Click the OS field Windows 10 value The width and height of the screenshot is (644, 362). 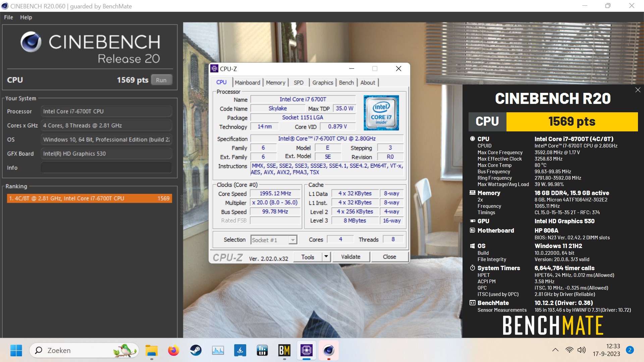click(106, 139)
